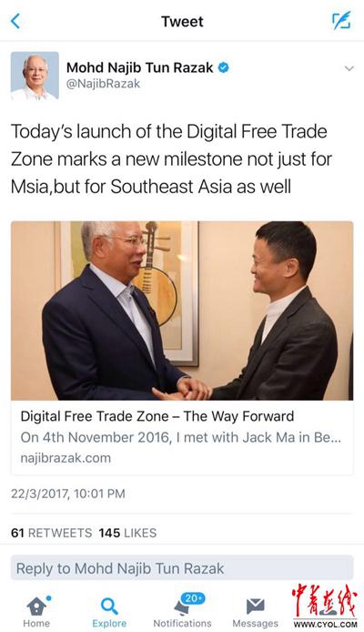364x632 pixels.
Task: View the 61 Retweets list
Action: (x=52, y=533)
